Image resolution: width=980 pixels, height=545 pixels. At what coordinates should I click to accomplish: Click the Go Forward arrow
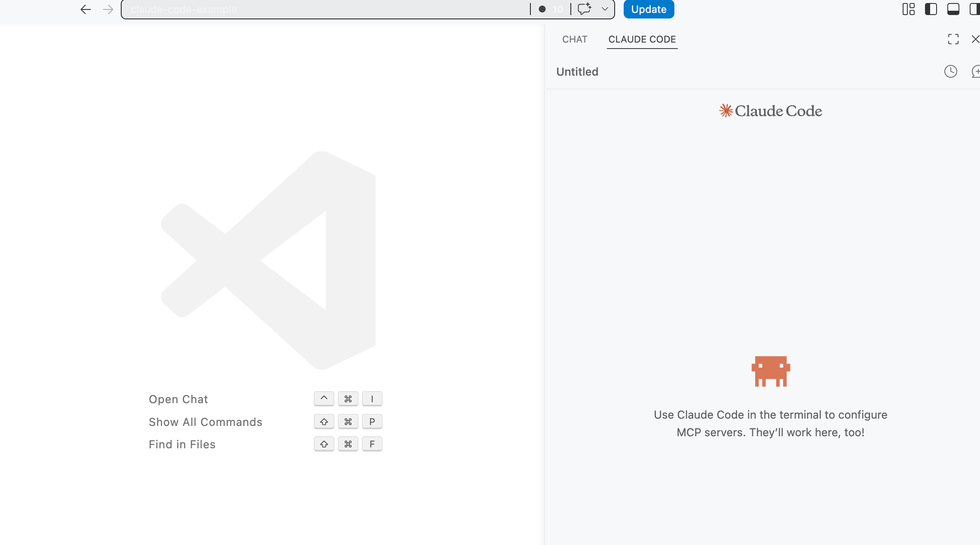click(x=108, y=9)
